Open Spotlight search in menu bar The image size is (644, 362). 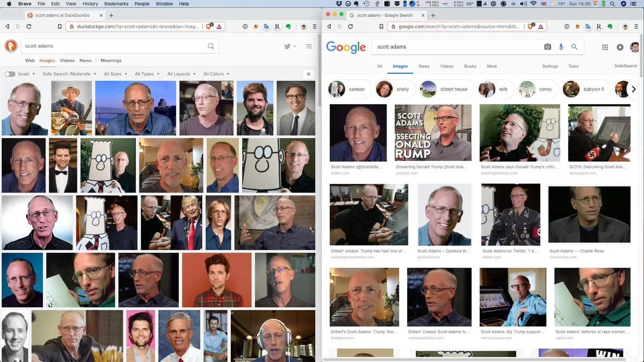pyautogui.click(x=613, y=4)
